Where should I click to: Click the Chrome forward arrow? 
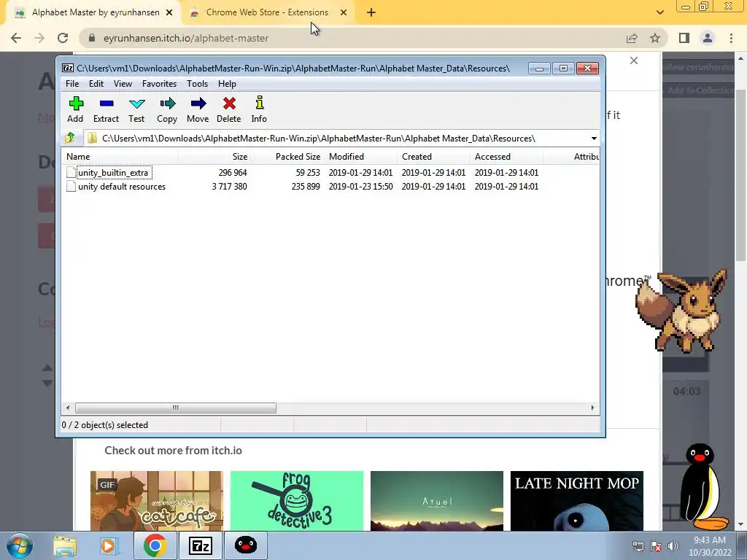[39, 38]
